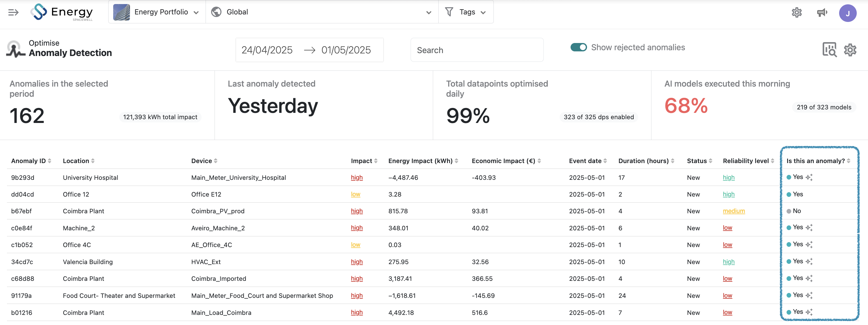868x325 pixels.
Task: Sort by Energy Impact (kWh)
Action: pyautogui.click(x=423, y=161)
